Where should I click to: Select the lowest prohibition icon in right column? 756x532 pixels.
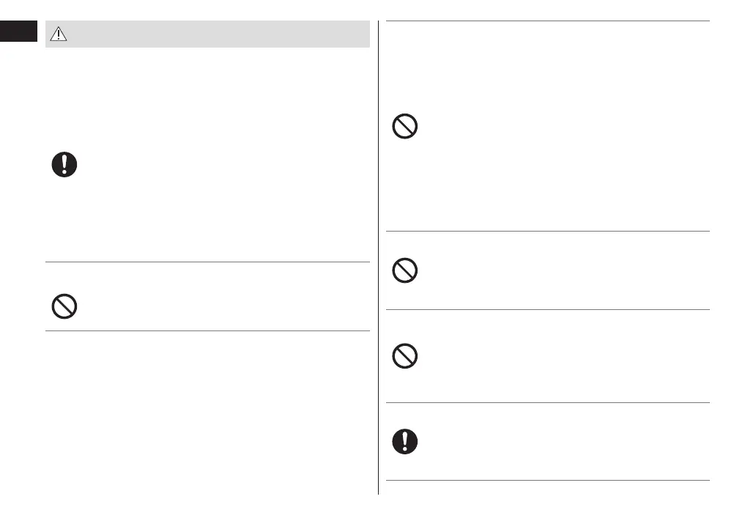[405, 356]
